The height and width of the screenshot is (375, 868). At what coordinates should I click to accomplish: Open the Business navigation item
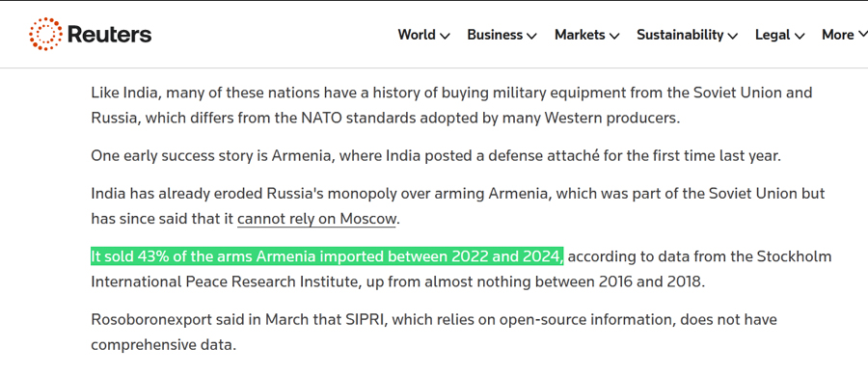click(x=495, y=35)
